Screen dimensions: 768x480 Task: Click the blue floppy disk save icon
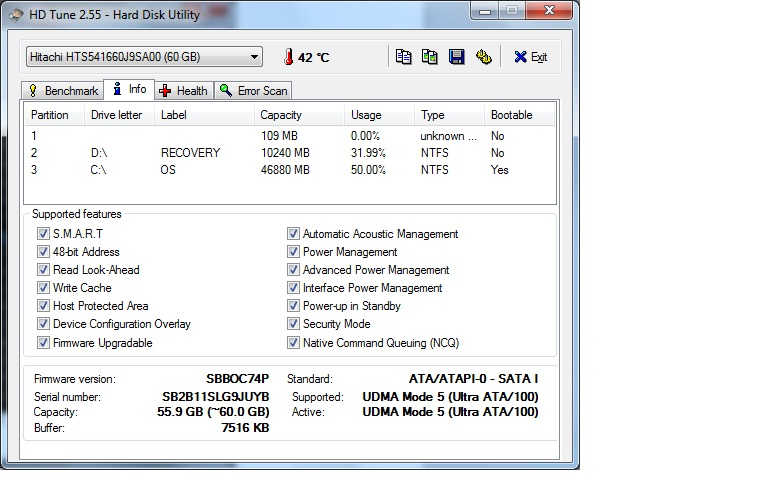(456, 57)
